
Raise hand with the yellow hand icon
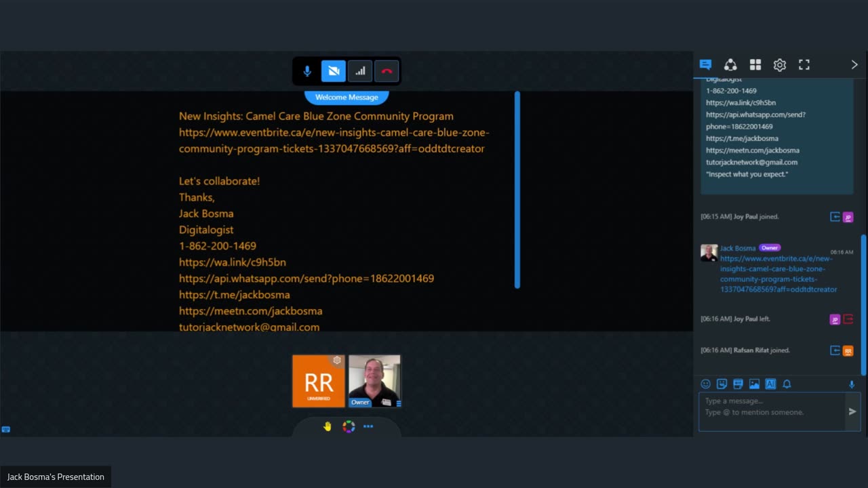[x=328, y=426]
